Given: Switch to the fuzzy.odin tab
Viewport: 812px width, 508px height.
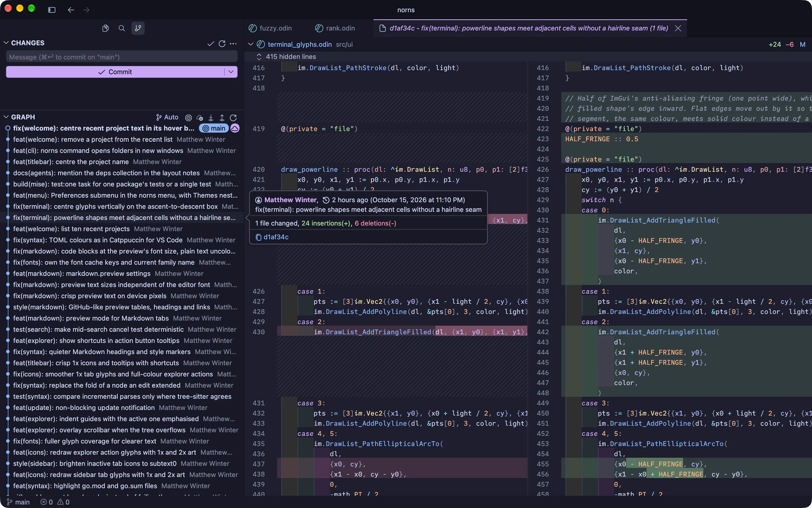Looking at the screenshot, I should pyautogui.click(x=270, y=28).
